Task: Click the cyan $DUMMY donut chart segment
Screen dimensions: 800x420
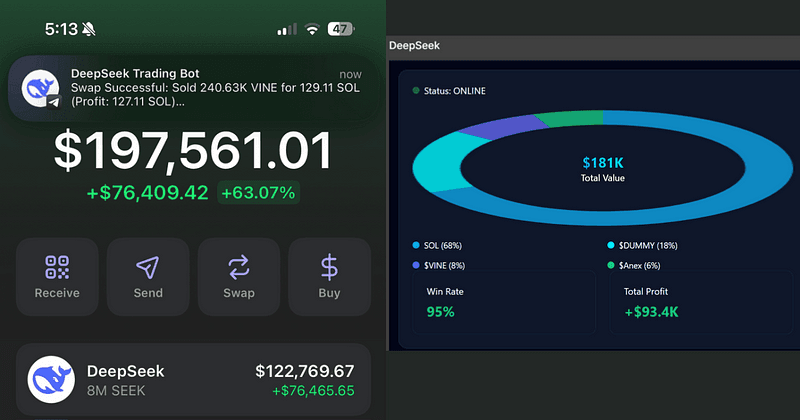Action: [440, 162]
